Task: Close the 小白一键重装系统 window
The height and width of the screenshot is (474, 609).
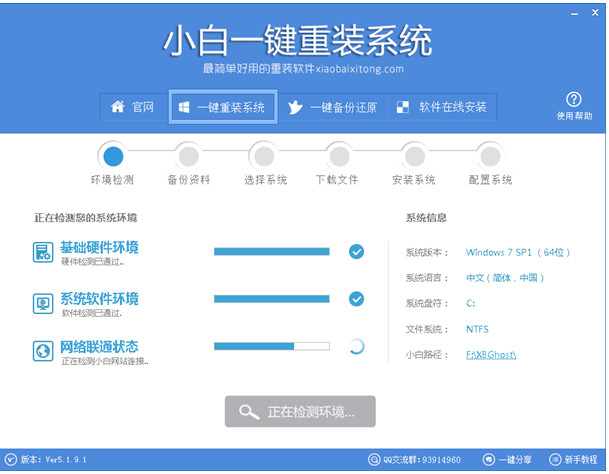Action: (x=595, y=13)
